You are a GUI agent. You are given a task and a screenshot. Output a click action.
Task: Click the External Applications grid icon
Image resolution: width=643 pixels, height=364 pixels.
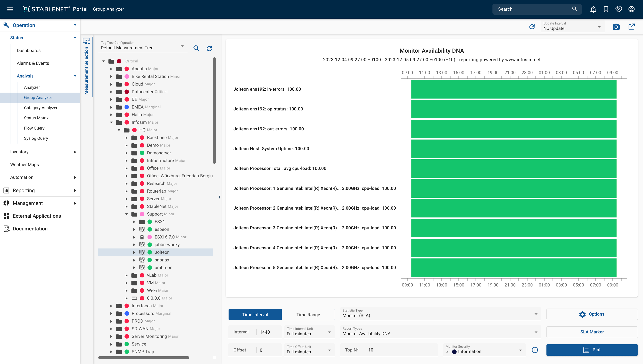[6, 216]
